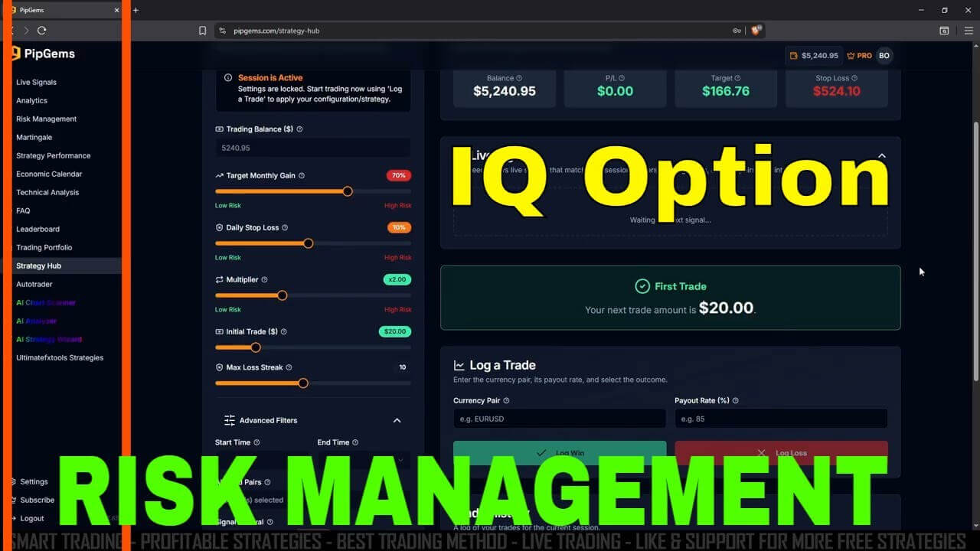Viewport: 980px width, 551px height.
Task: Click the Log Win button
Action: (x=560, y=453)
